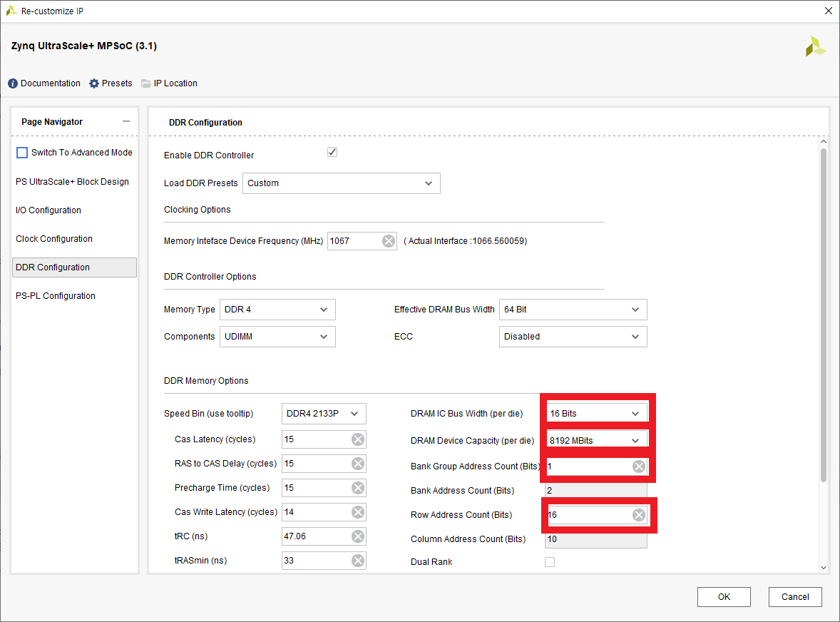Open the DRAM IC Bus Width dropdown
This screenshot has width=840, height=622.
596,414
